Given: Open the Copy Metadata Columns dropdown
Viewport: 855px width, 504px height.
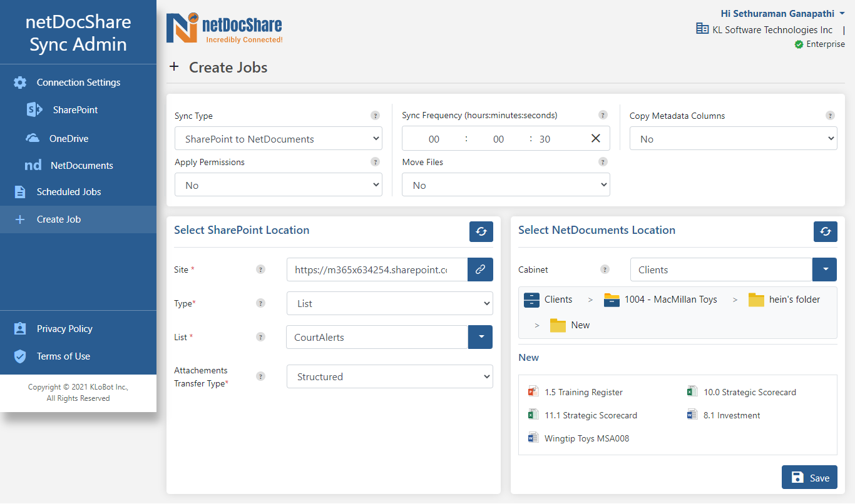Looking at the screenshot, I should (x=734, y=139).
